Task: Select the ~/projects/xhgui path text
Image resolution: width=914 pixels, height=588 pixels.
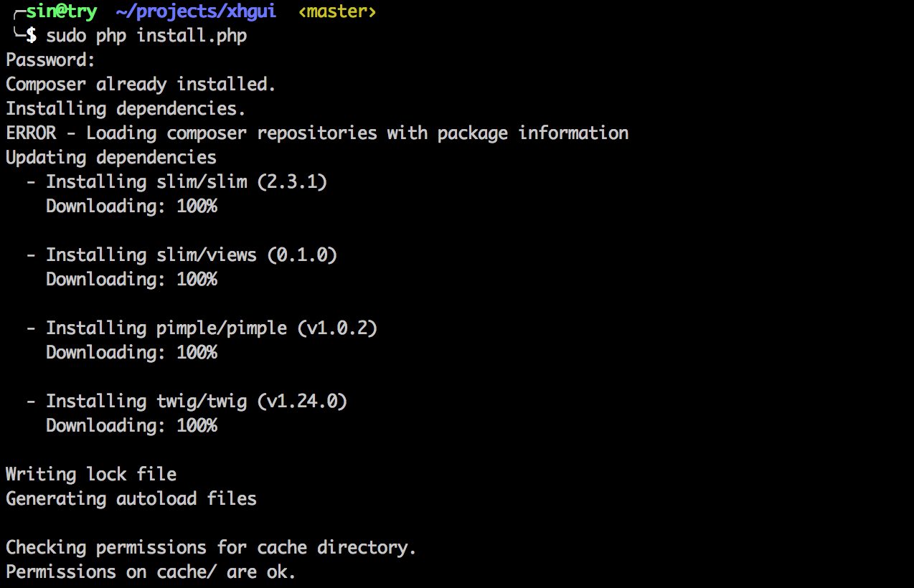Action: (x=195, y=12)
